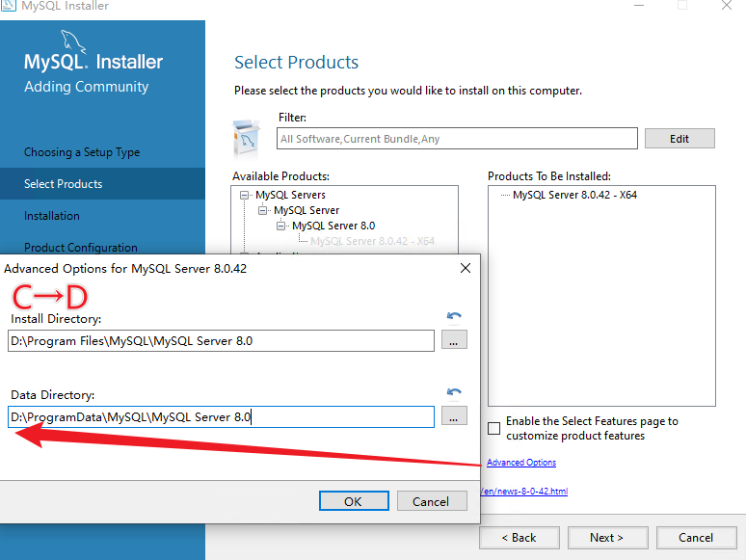Proceed with the Next button
This screenshot has width=746, height=560.
pyautogui.click(x=607, y=538)
